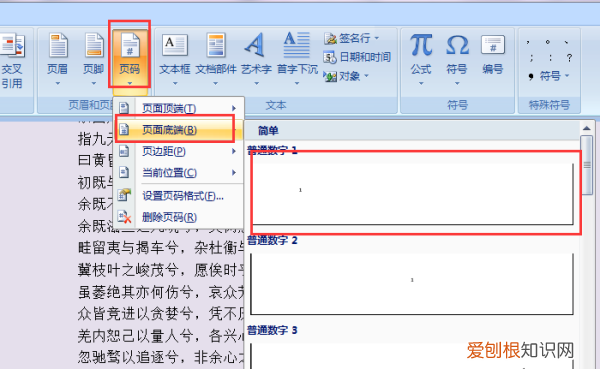This screenshot has height=369, width=600.
Task: Open the Cross-reference (交叉引用) tool
Action: (13, 61)
